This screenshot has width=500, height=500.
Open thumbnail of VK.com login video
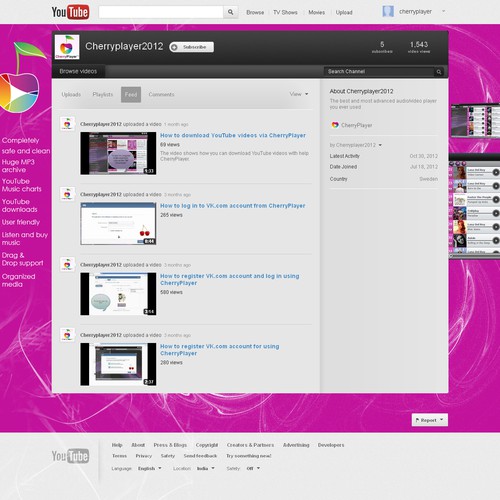click(118, 224)
